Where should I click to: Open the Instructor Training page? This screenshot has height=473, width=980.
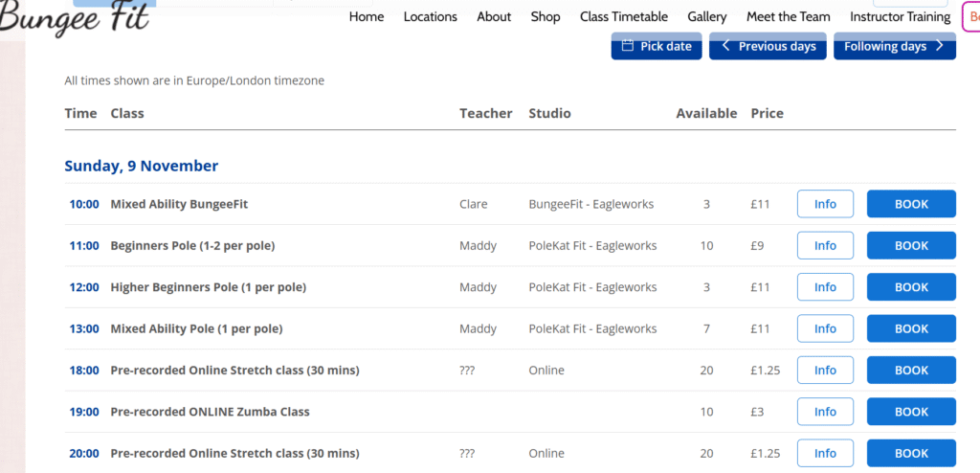pos(900,16)
